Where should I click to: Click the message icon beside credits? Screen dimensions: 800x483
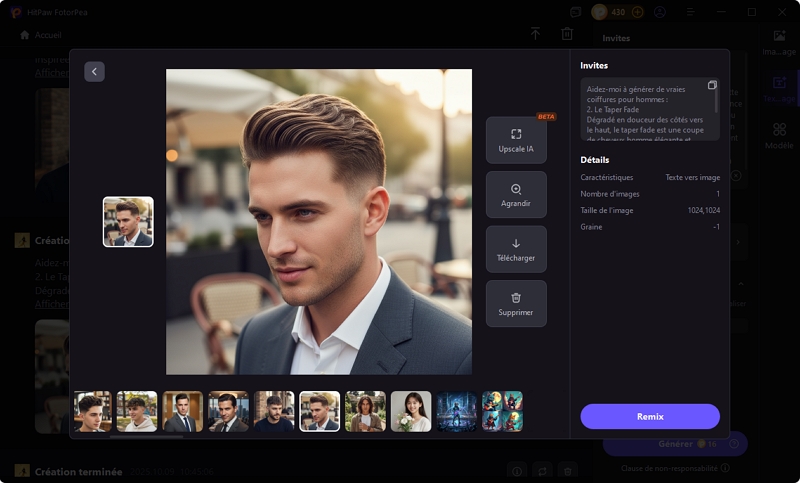coord(576,12)
